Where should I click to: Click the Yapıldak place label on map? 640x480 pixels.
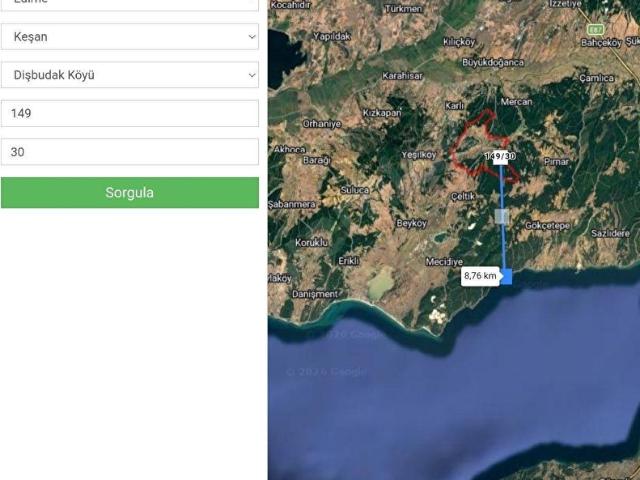pyautogui.click(x=332, y=36)
